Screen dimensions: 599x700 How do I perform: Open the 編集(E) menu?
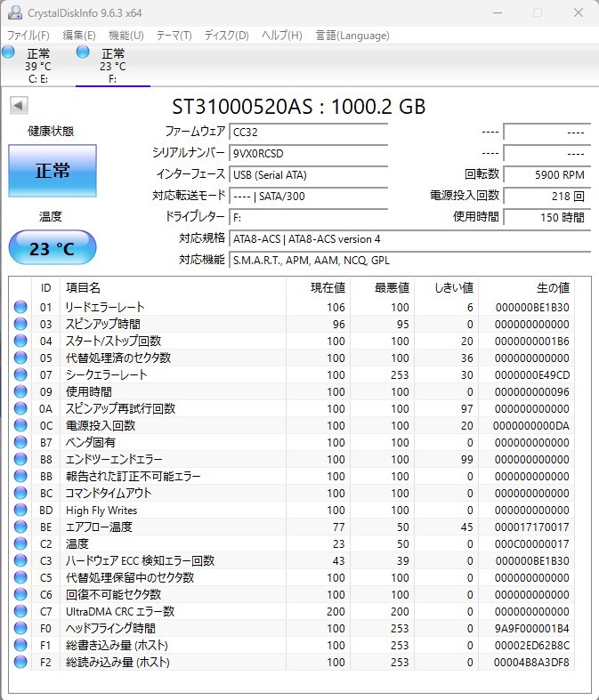[x=78, y=36]
